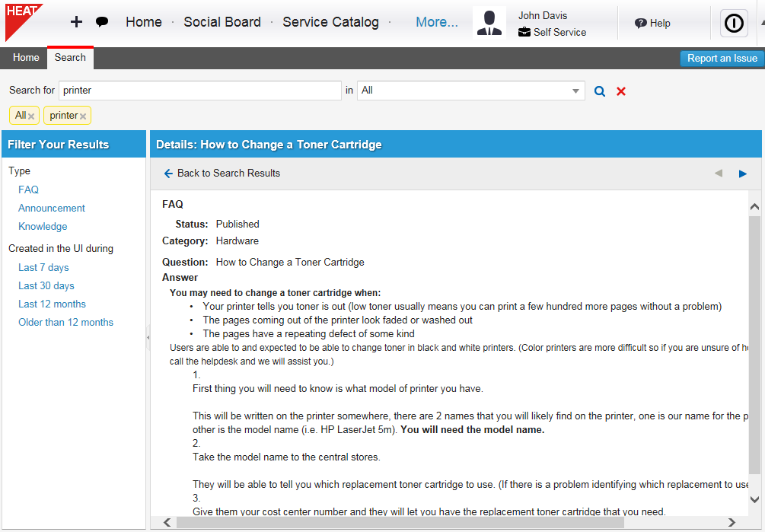Click the vertical scrollbar up arrow
Viewport: 765px width, 532px height.
tap(754, 207)
